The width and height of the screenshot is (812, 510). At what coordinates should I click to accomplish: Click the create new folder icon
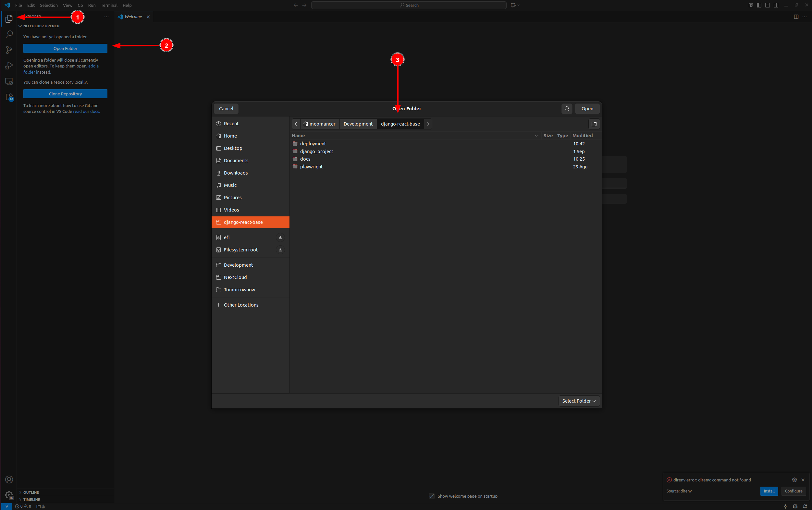pos(594,124)
